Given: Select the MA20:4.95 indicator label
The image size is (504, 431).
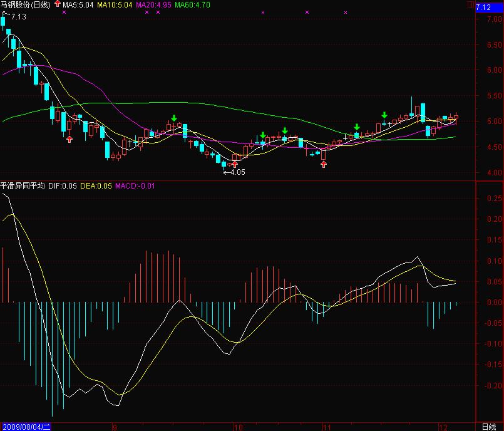Looking at the screenshot, I should [153, 5].
